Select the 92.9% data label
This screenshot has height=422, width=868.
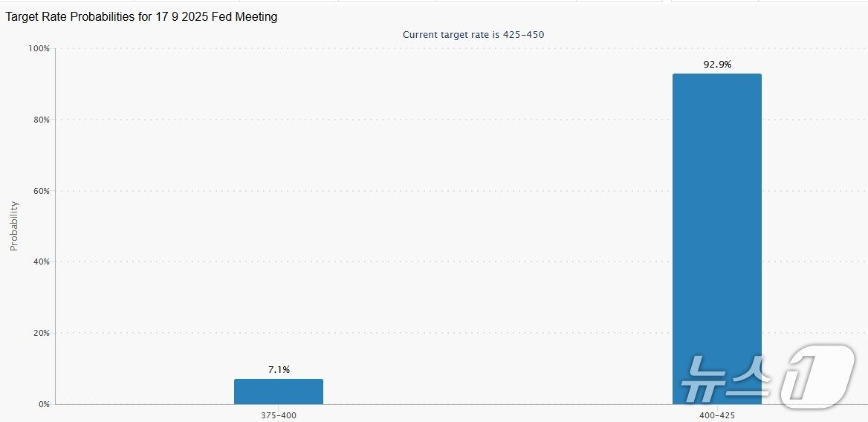pyautogui.click(x=717, y=65)
